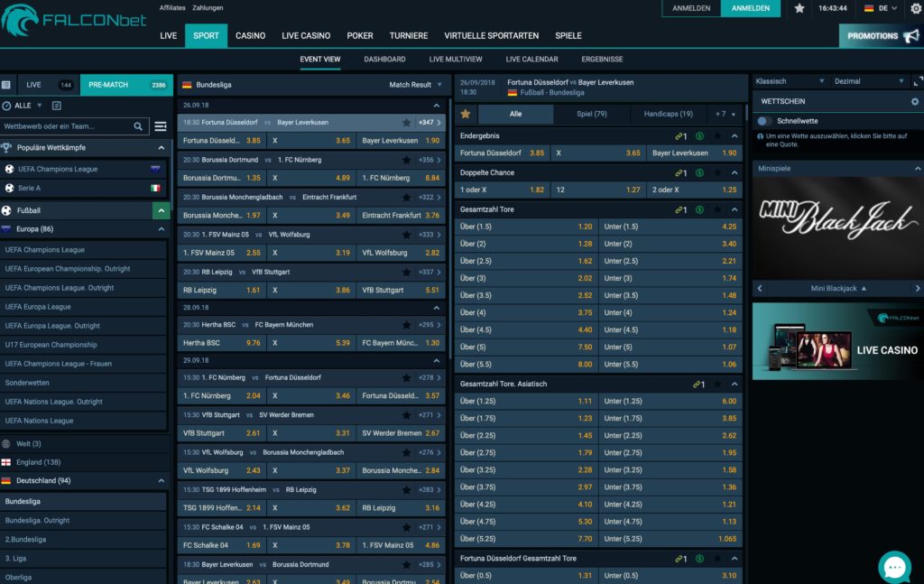Favorite Borussia Dortmund vs 1. FC Nürnberg match

[x=406, y=160]
